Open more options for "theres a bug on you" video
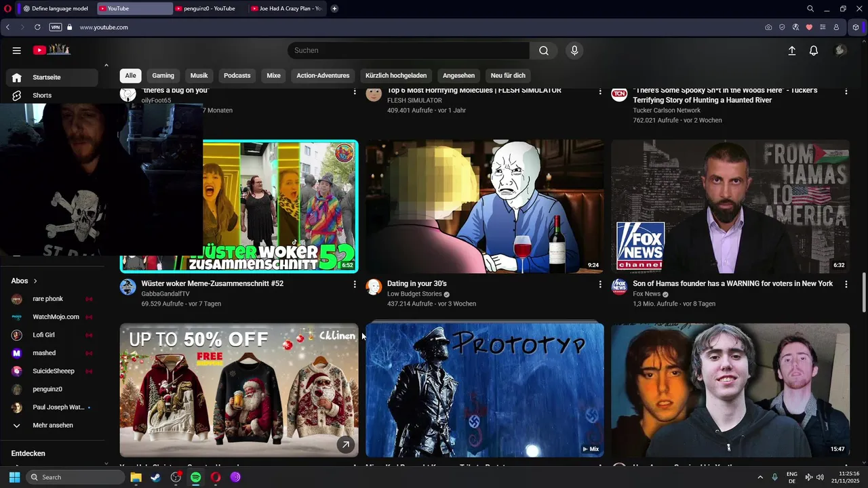Viewport: 868px width, 488px height. tap(355, 91)
